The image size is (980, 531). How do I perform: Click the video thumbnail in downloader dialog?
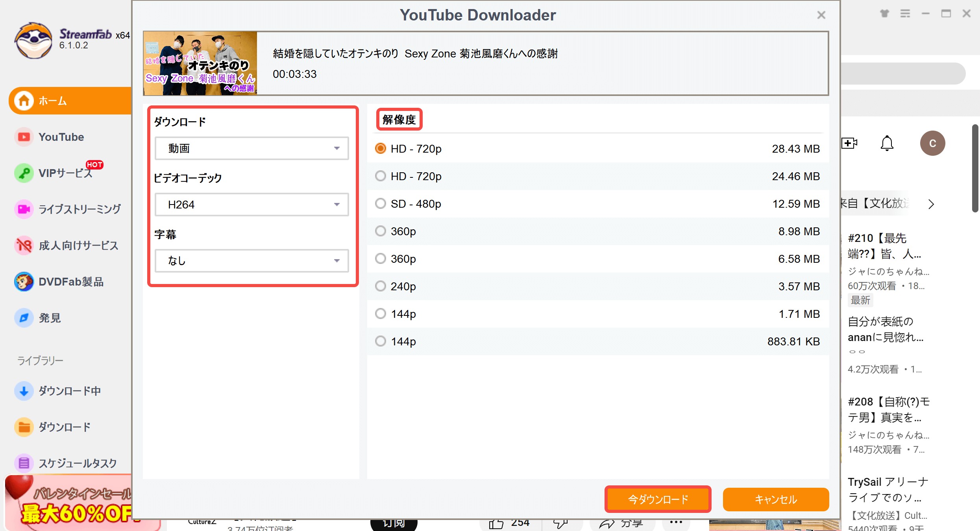pyautogui.click(x=200, y=63)
